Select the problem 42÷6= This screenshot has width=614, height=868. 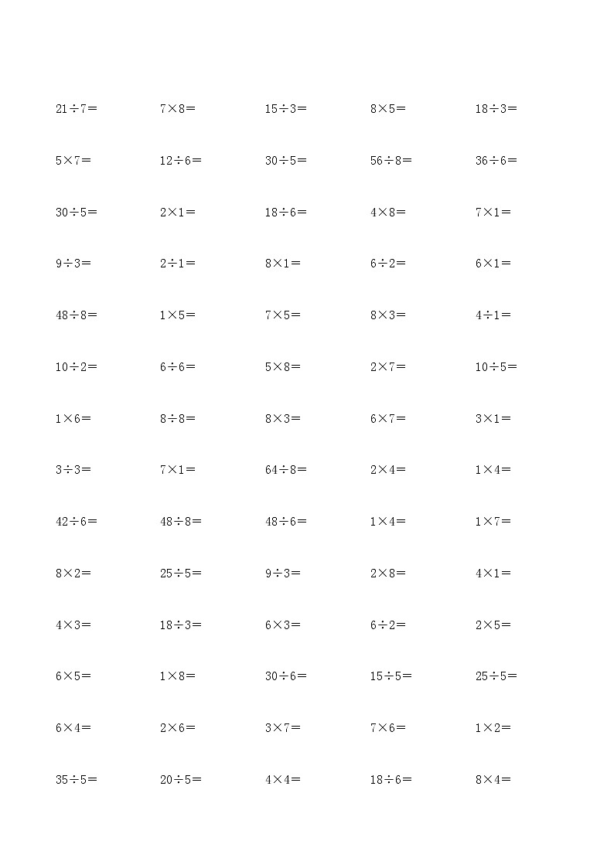point(76,522)
